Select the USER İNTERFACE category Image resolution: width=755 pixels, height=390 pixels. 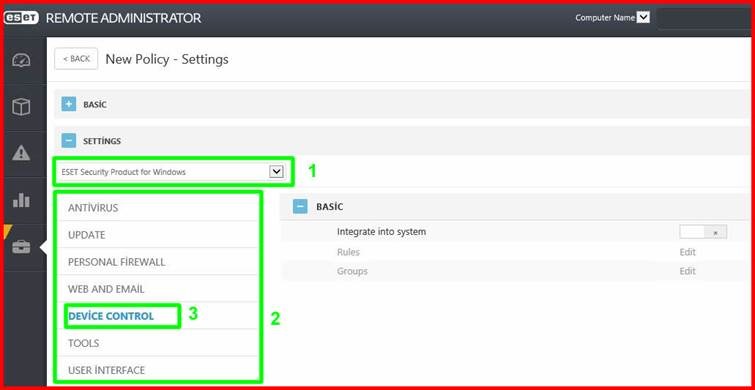coord(158,370)
